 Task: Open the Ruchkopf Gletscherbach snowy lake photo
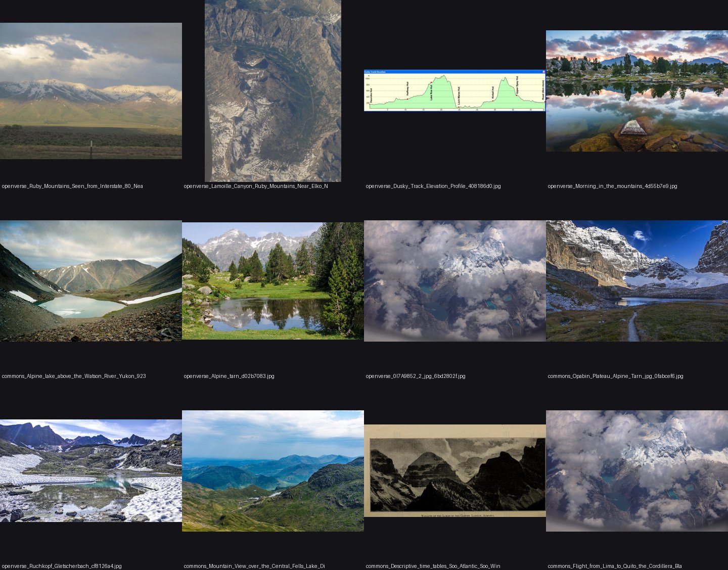coord(91,471)
